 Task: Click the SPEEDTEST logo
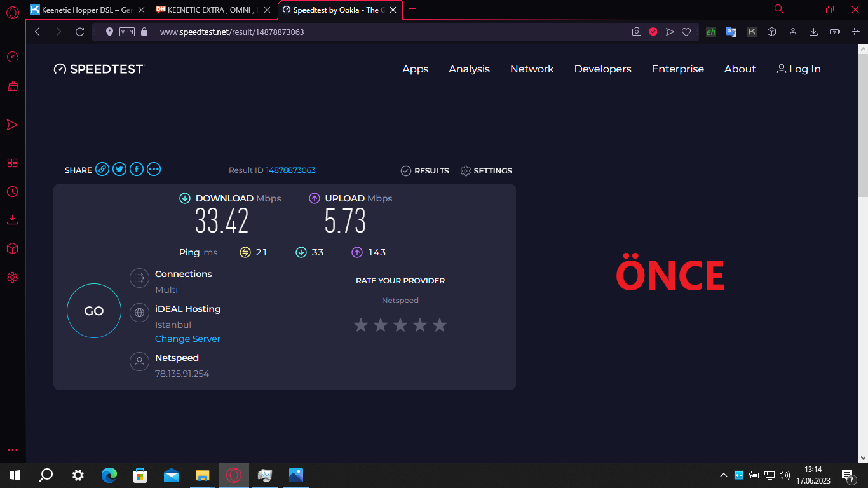(x=99, y=69)
